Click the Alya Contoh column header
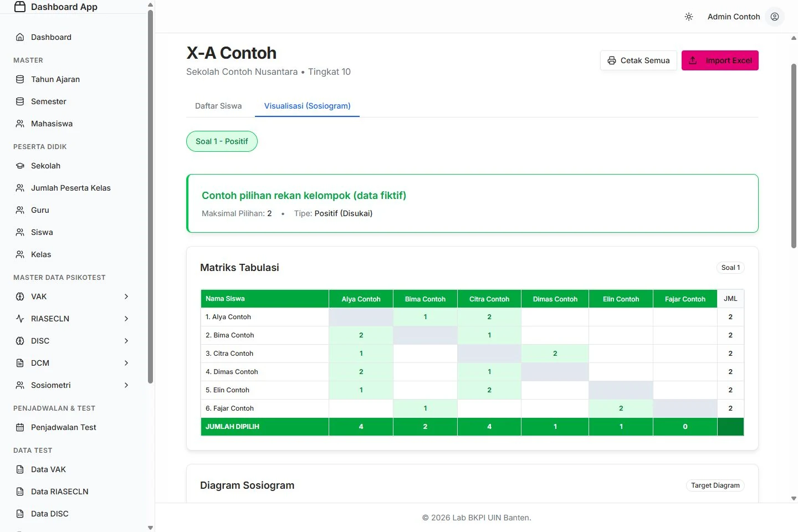Screen dimensions: 798x532 click(361, 299)
